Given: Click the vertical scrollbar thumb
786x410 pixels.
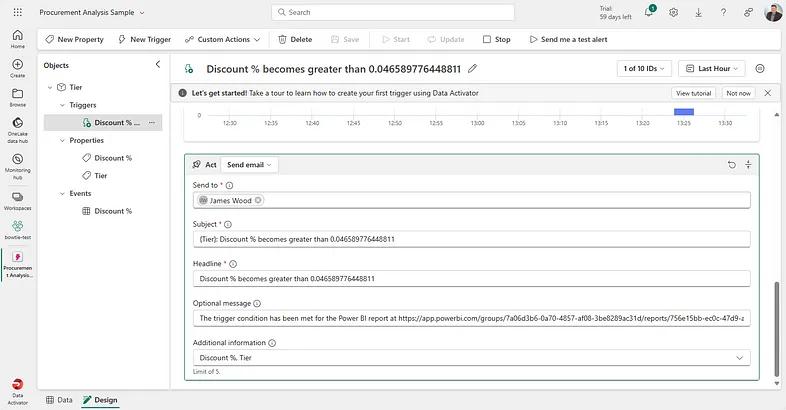Looking at the screenshot, I should (777, 329).
